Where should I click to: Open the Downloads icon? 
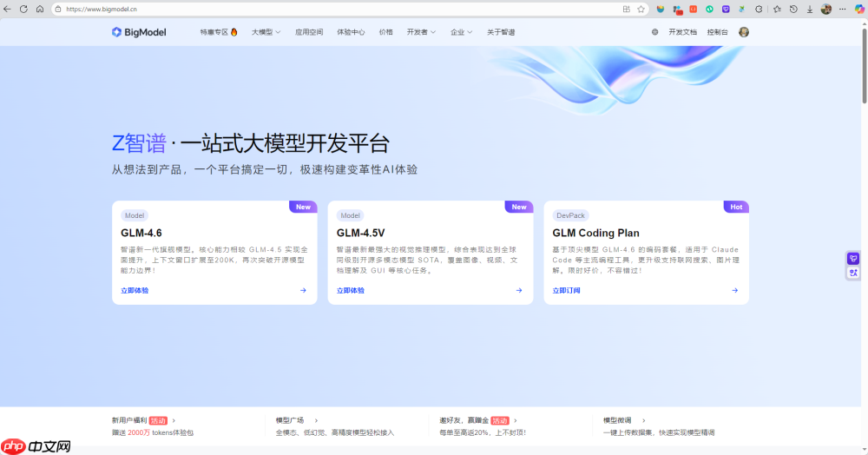(x=809, y=9)
